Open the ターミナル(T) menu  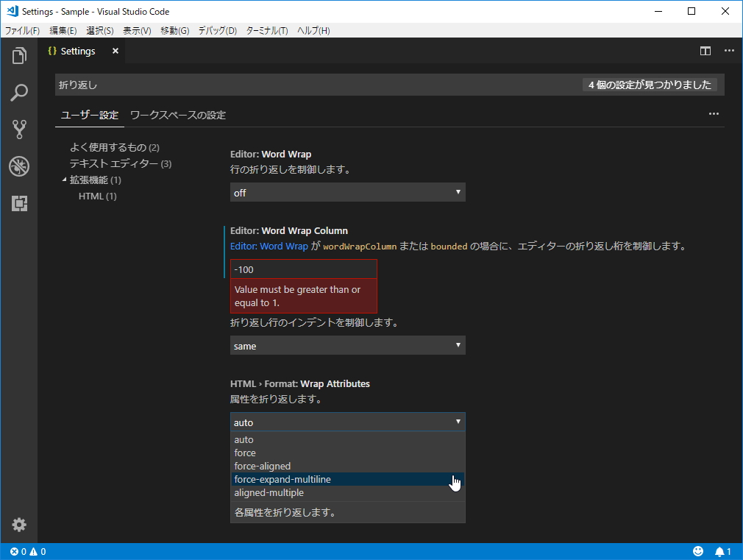tap(267, 30)
